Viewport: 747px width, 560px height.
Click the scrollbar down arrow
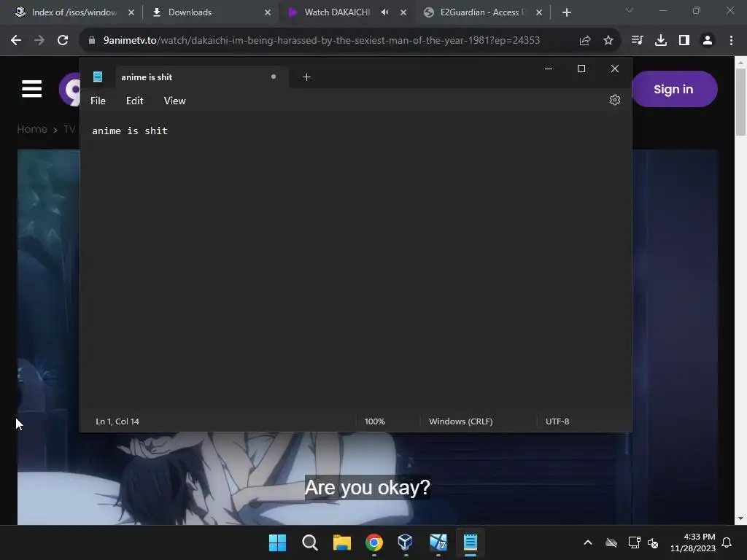click(740, 518)
